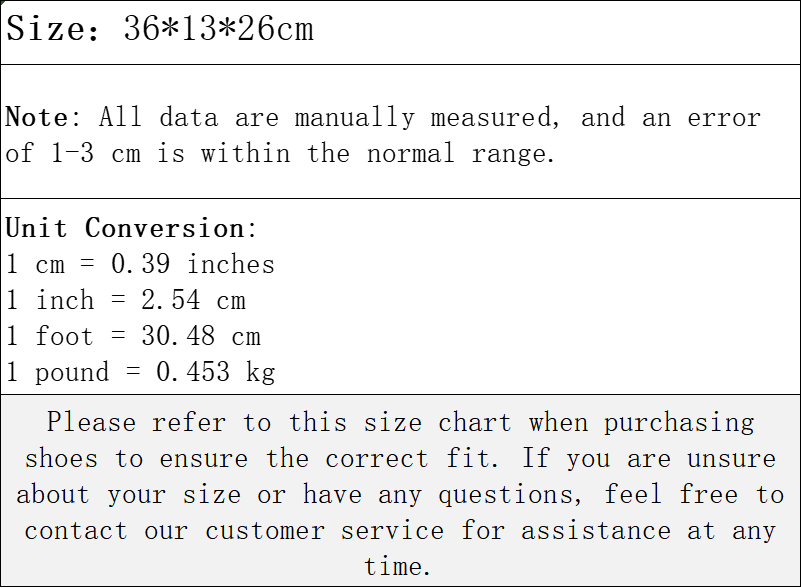Click the word 'questions,' in the gray box
The image size is (801, 588).
click(510, 495)
